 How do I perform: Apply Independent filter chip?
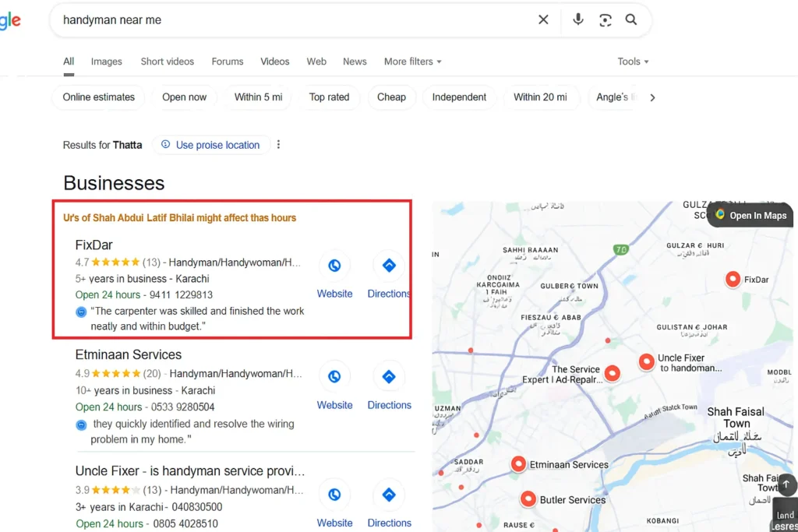459,97
